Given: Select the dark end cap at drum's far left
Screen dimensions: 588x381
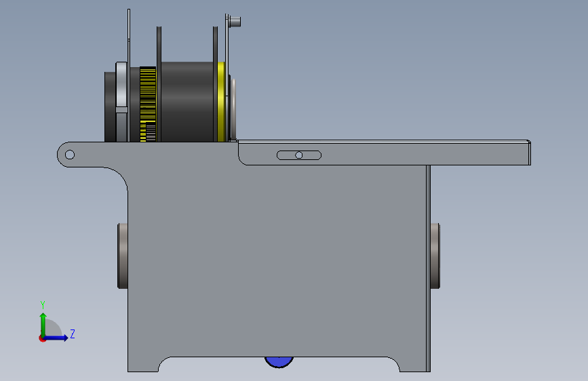Looking at the screenshot, I should (x=110, y=107).
